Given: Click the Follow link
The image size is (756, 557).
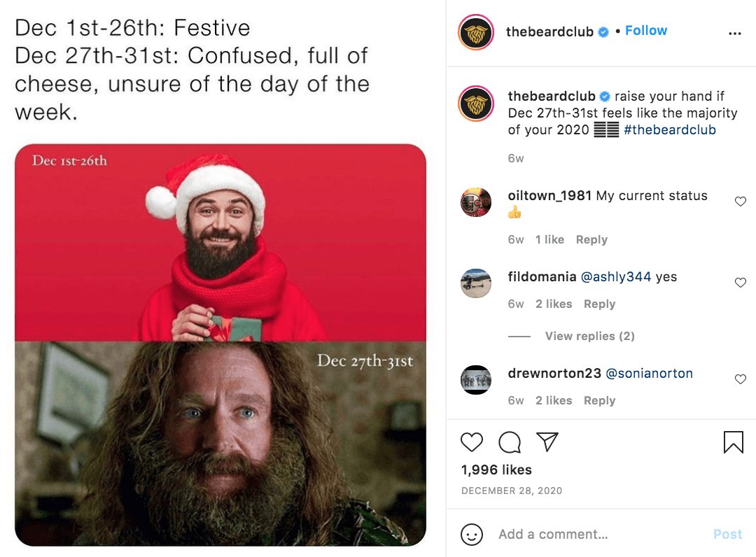Looking at the screenshot, I should (x=645, y=30).
